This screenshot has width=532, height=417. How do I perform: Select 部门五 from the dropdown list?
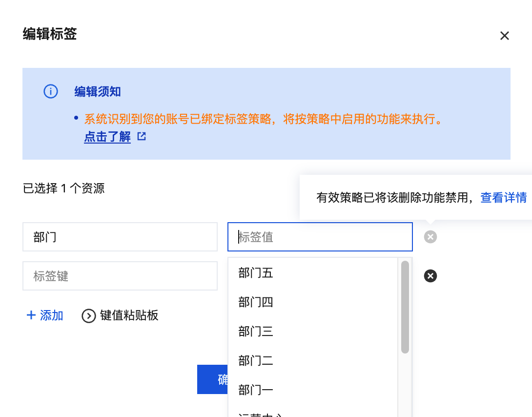coord(256,273)
